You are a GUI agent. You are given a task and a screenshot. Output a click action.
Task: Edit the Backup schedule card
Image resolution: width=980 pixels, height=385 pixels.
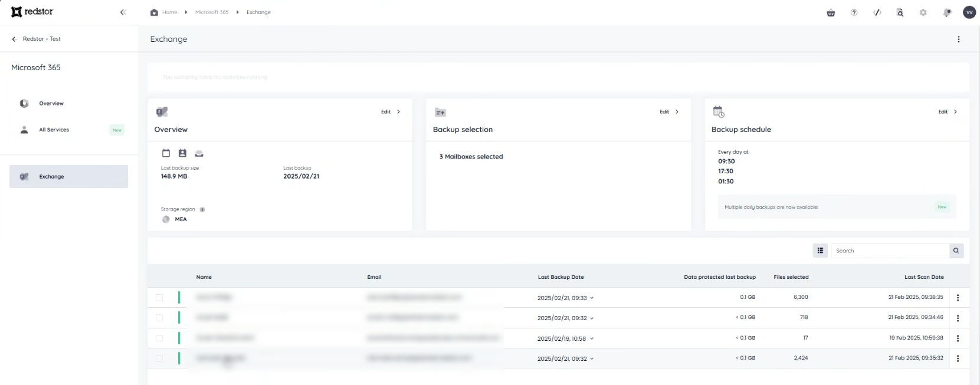point(948,112)
